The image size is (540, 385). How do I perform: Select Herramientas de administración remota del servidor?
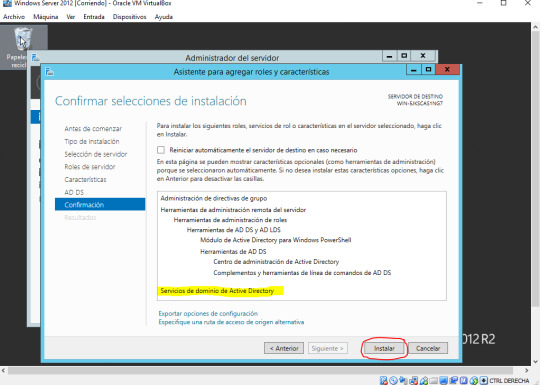pyautogui.click(x=233, y=210)
